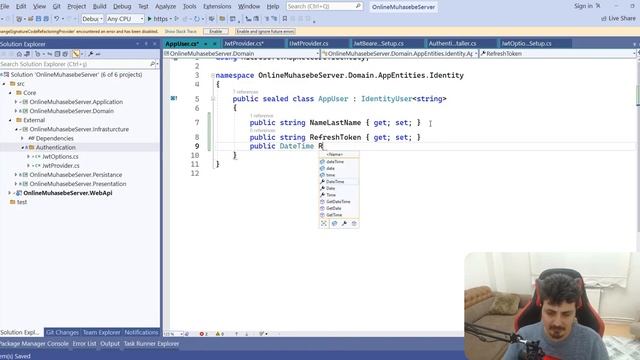The height and width of the screenshot is (360, 640).
Task: Expand the OnlineMuhasebeServer.Persistance project node
Action: 16,175
